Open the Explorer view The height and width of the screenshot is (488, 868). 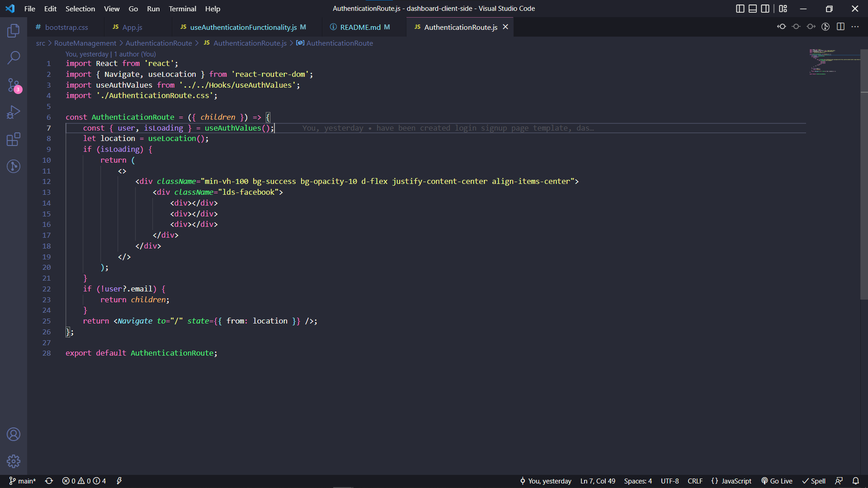click(x=14, y=31)
